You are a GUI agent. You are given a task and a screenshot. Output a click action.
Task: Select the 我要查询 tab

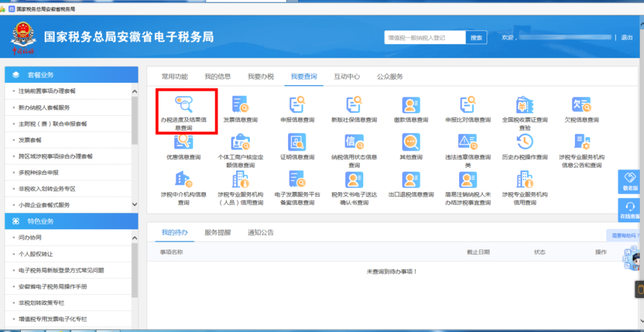304,76
